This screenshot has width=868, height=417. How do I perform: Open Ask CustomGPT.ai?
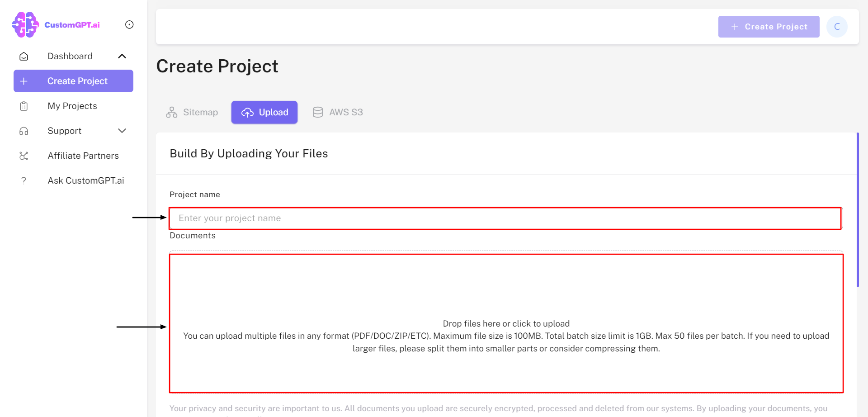click(x=86, y=180)
